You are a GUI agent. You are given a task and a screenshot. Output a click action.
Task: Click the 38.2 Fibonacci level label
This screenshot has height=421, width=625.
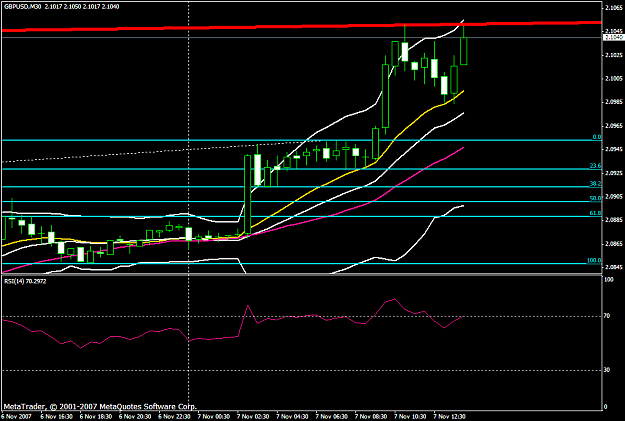595,183
